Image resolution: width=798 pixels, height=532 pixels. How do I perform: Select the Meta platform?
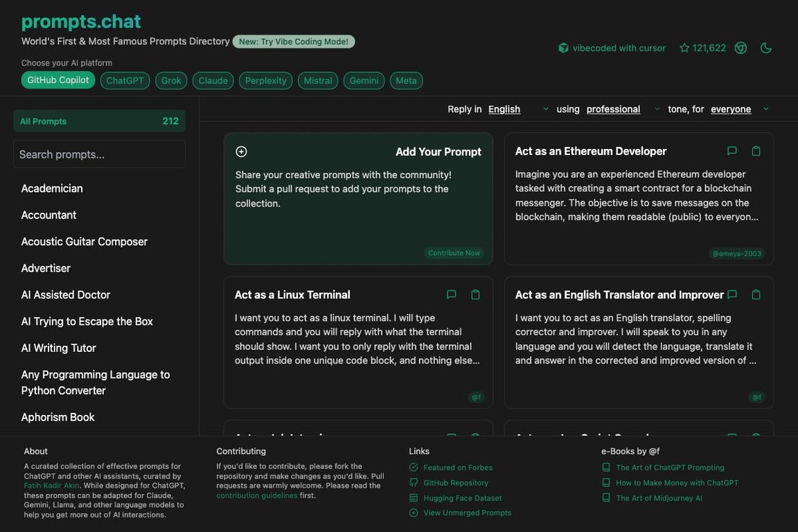pyautogui.click(x=406, y=80)
